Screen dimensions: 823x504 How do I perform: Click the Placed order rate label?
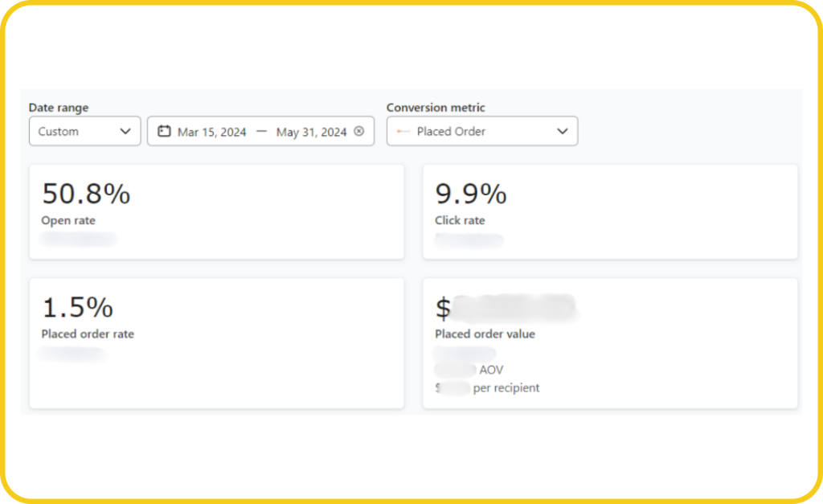88,334
